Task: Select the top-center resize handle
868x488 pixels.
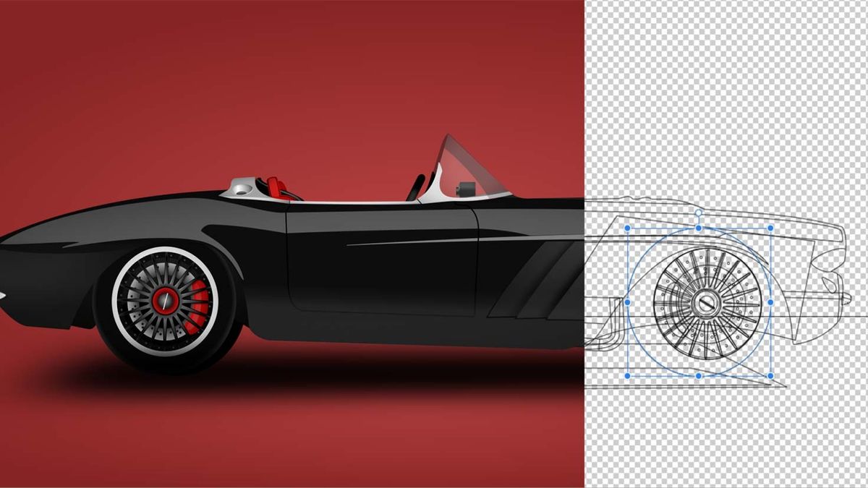Action: pyautogui.click(x=698, y=227)
